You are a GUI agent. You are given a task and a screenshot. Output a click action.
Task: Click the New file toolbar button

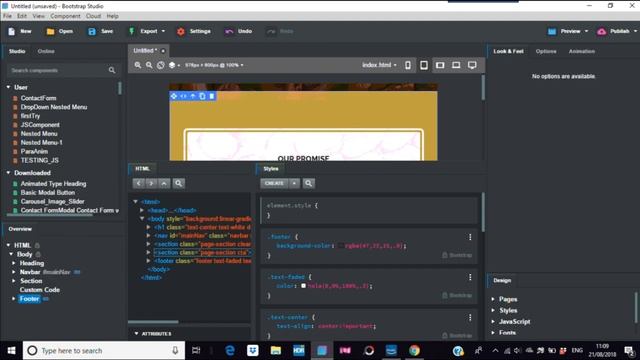[x=20, y=31]
